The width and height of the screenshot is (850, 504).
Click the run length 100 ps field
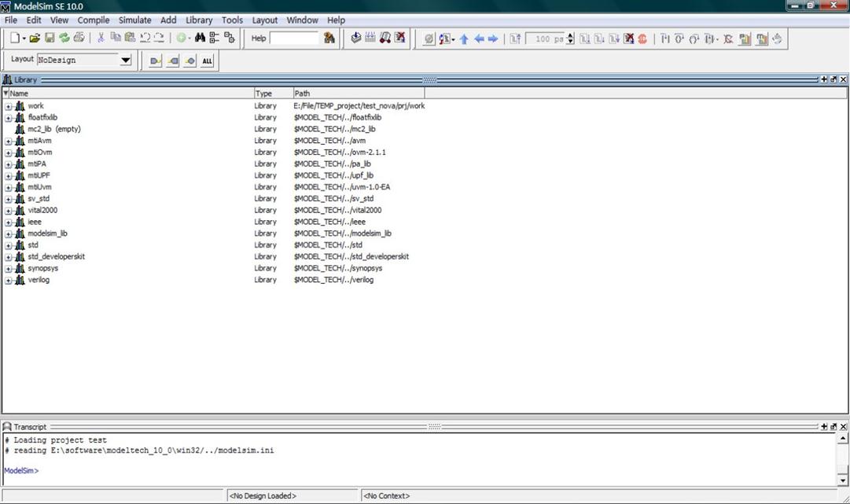(546, 39)
